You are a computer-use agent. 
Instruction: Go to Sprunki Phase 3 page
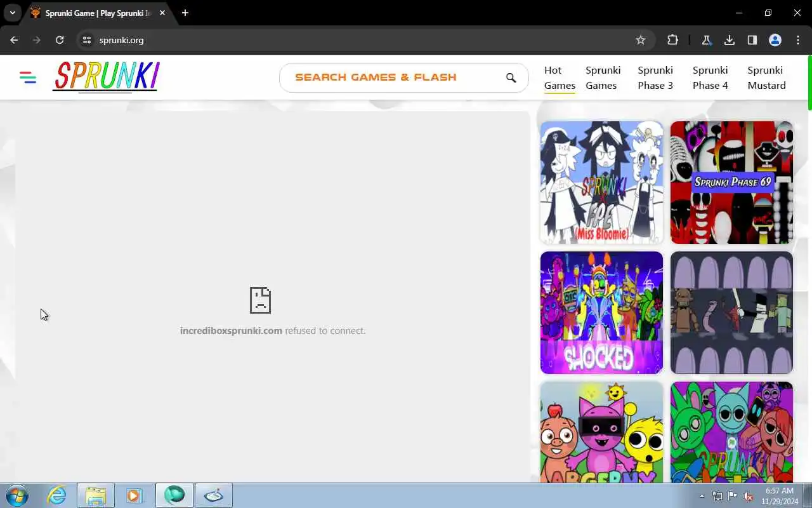point(655,77)
